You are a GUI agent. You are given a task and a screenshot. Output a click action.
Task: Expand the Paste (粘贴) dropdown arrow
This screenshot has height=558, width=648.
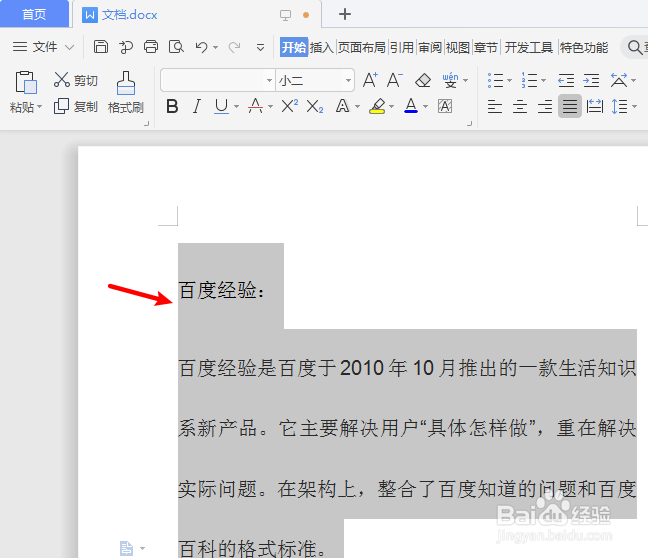pyautogui.click(x=40, y=107)
